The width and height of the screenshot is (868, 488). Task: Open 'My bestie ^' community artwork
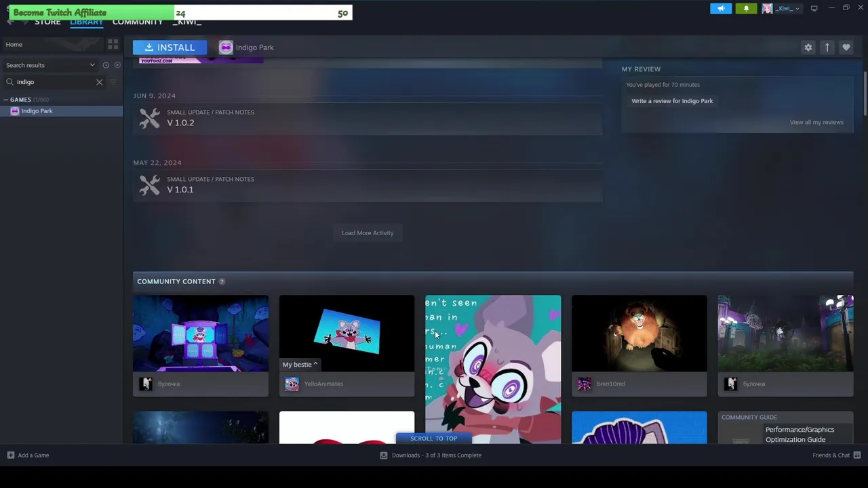347,333
